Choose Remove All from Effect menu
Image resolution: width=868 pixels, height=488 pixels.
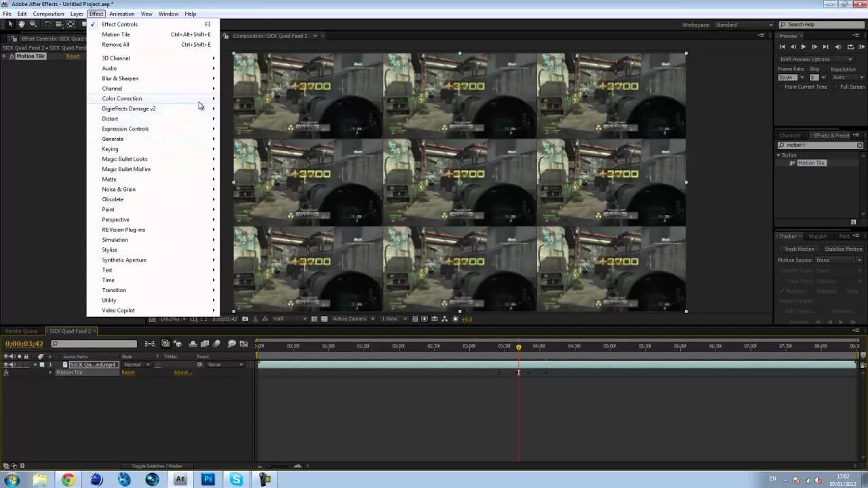153,45
